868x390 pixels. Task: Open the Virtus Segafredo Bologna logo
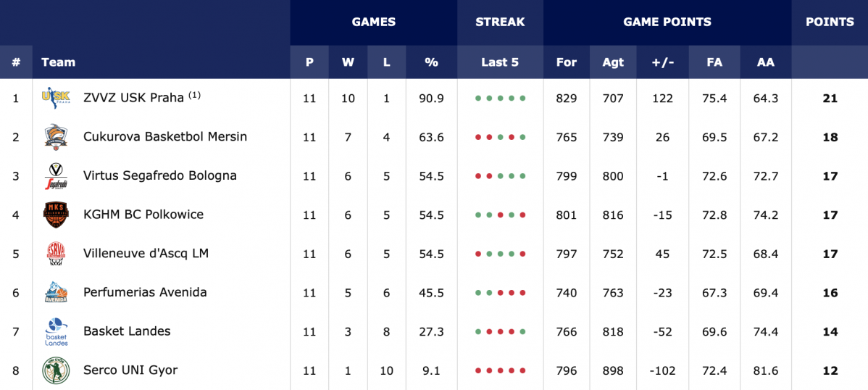tap(56, 175)
